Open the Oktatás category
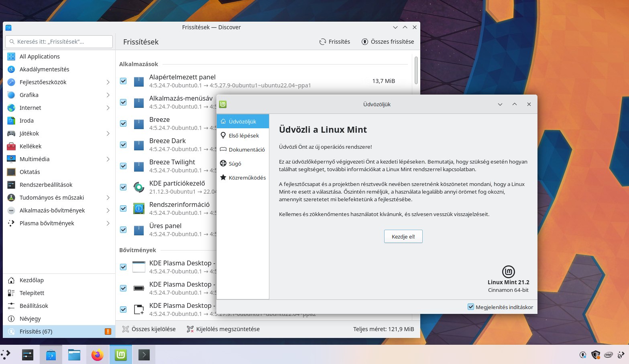The image size is (629, 364). [59, 172]
